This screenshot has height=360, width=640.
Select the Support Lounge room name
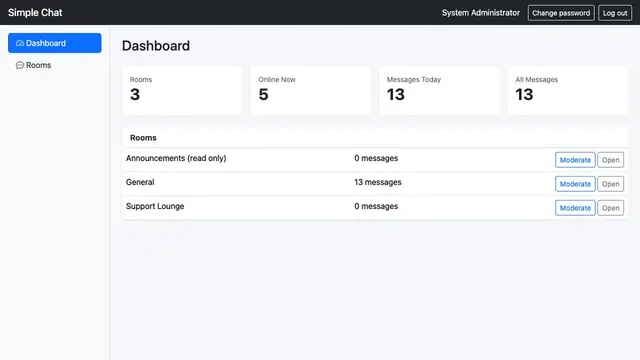point(155,207)
